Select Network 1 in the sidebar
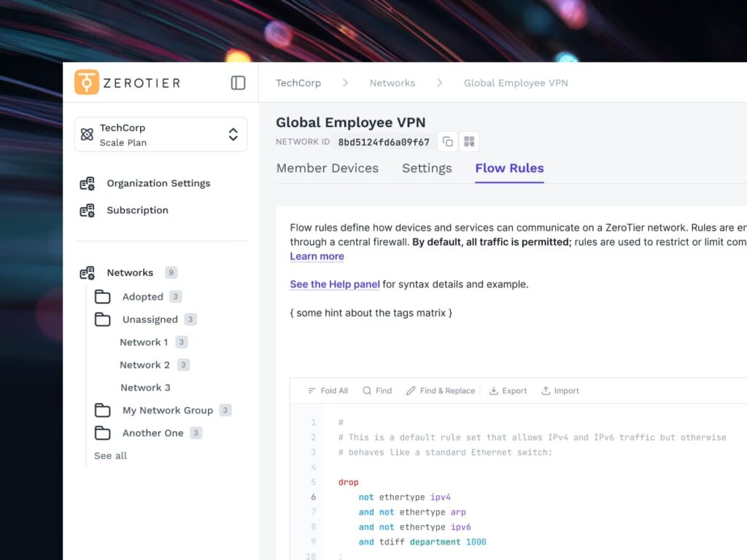This screenshot has width=747, height=560. point(144,342)
